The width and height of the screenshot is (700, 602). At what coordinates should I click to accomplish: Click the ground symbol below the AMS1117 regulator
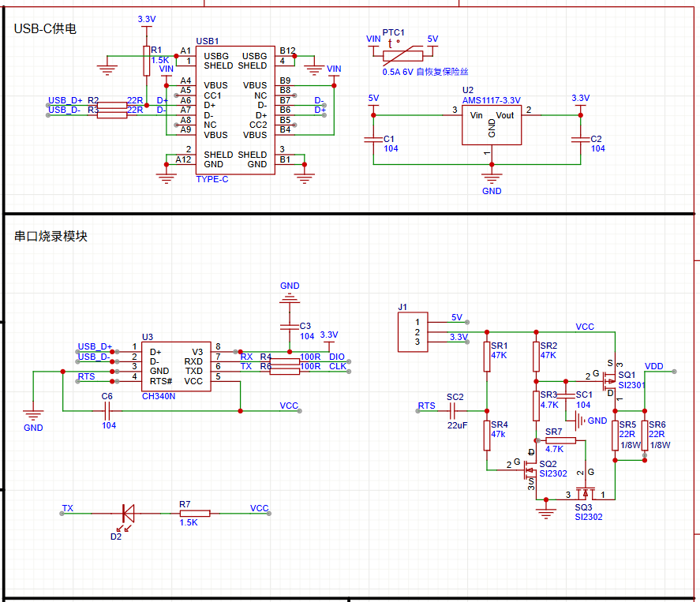[x=492, y=179]
